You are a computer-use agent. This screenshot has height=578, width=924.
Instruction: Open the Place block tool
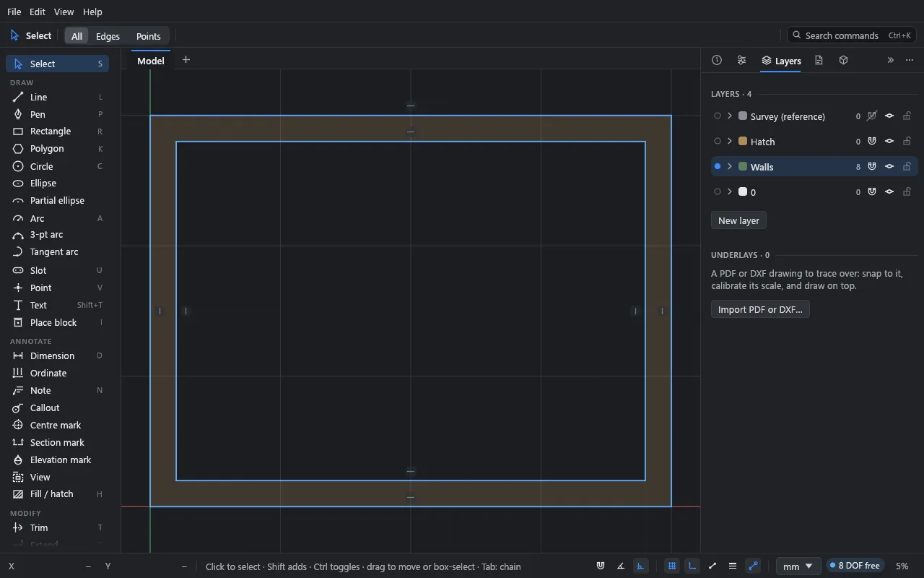coord(58,322)
